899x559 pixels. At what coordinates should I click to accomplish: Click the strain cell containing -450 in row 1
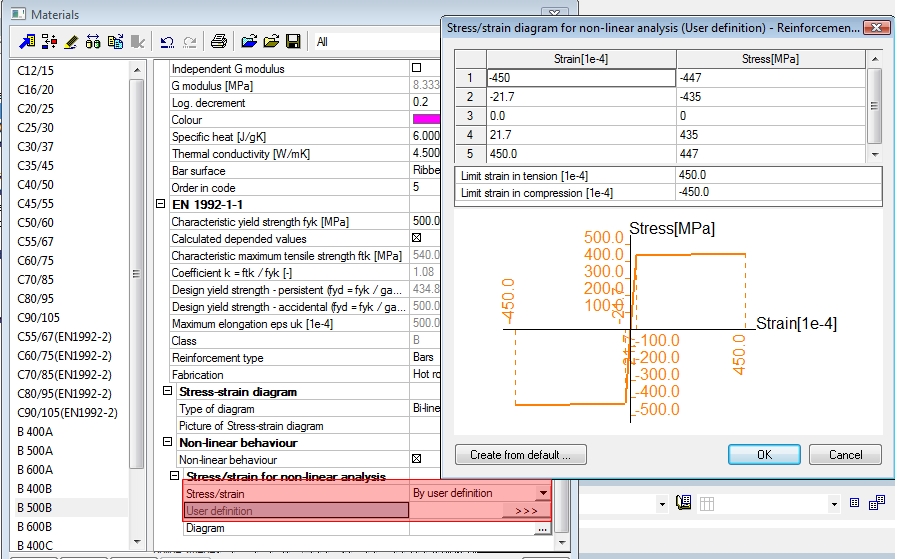(581, 78)
